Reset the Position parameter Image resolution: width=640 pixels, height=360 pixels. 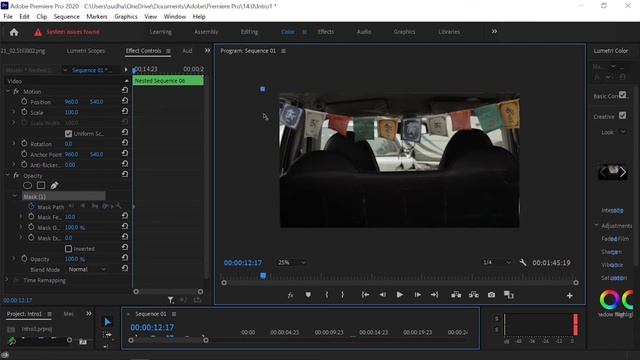125,101
